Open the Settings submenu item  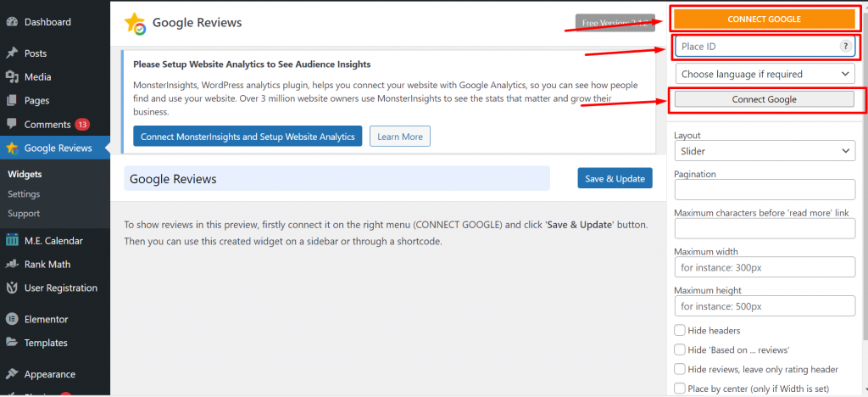24,194
